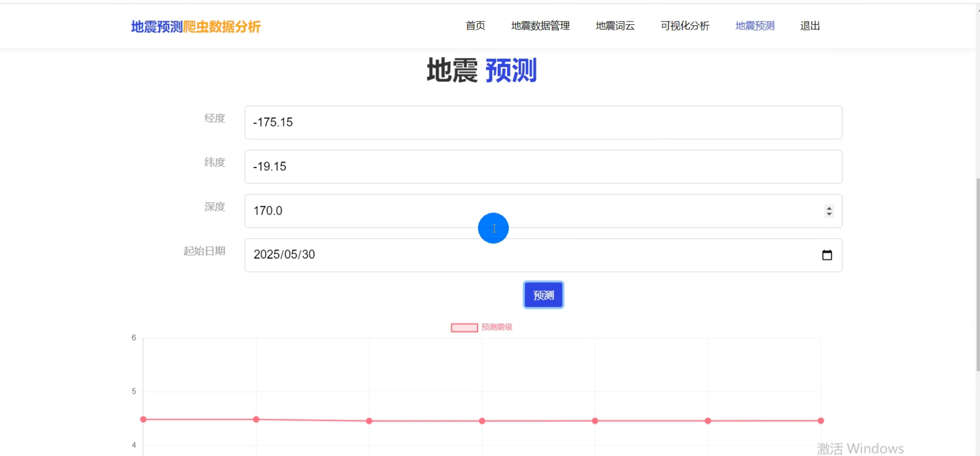
Task: Click the depth field stepper up arrow
Action: point(829,207)
